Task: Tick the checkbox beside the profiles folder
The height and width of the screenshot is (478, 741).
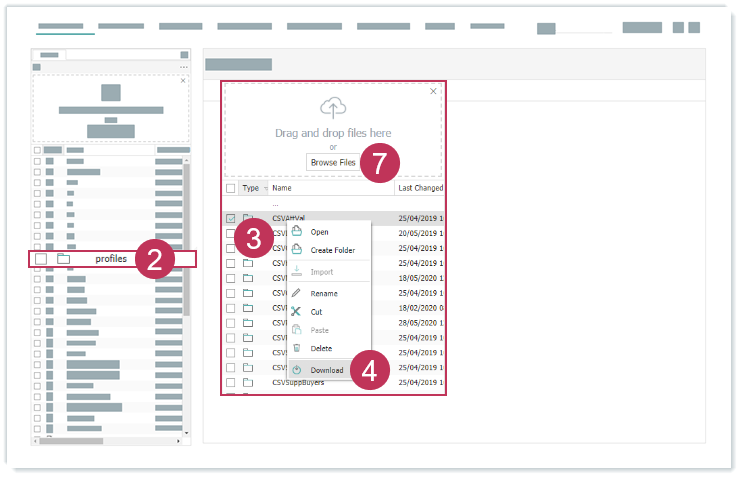Action: click(x=41, y=259)
